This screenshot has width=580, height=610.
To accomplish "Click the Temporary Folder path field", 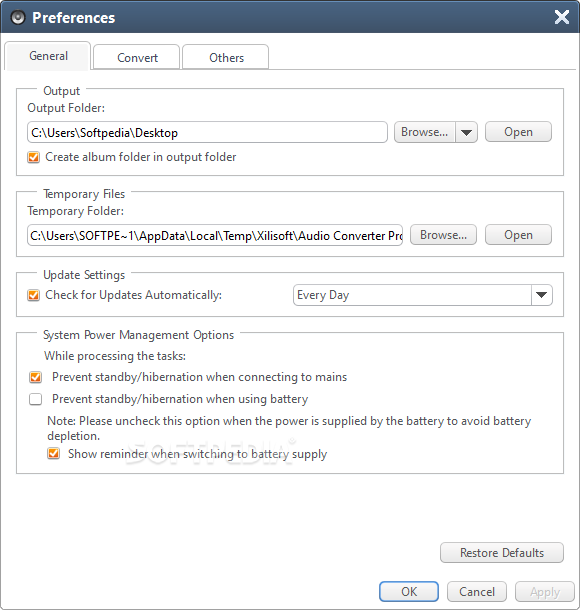I will pyautogui.click(x=215, y=235).
